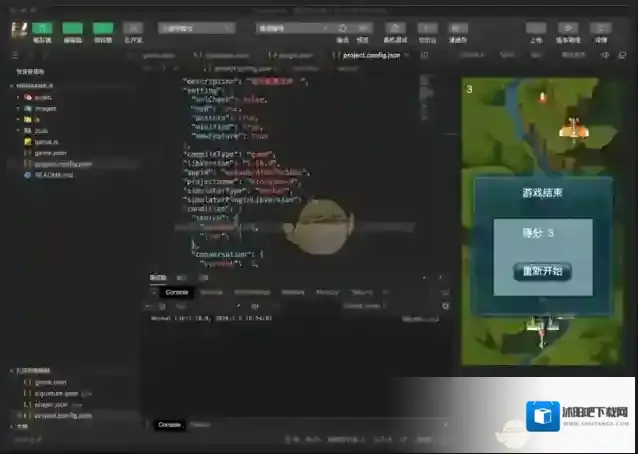
Task: Toggle the 调试器 debugger panel button
Action: pos(103,29)
